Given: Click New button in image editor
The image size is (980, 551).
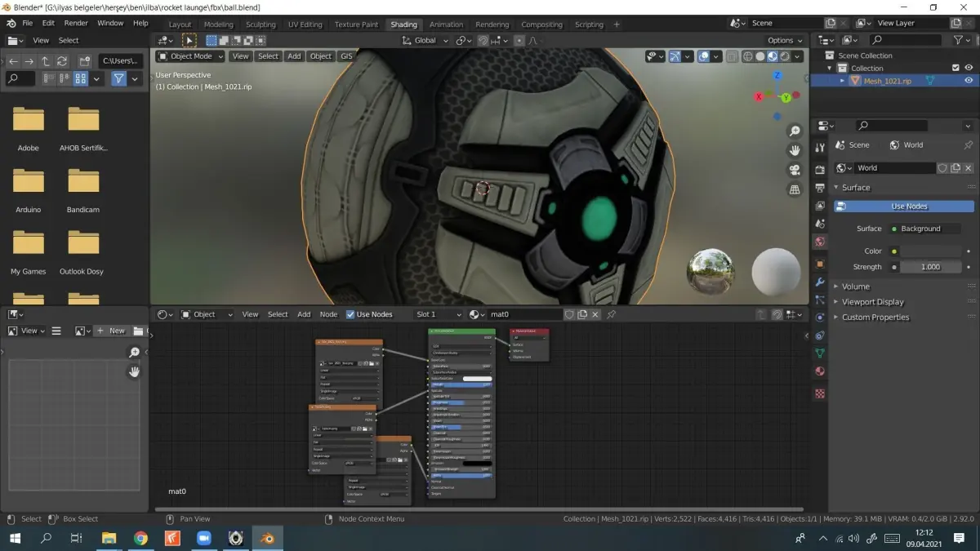Looking at the screenshot, I should pyautogui.click(x=111, y=331).
